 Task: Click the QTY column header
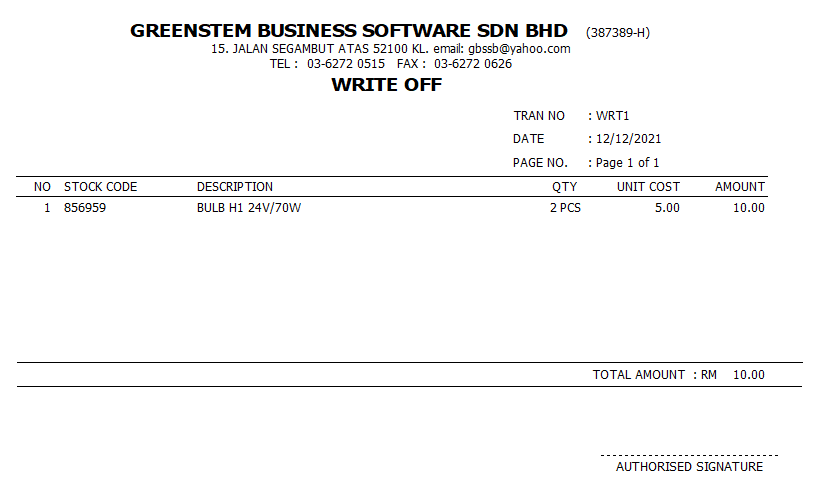(564, 187)
